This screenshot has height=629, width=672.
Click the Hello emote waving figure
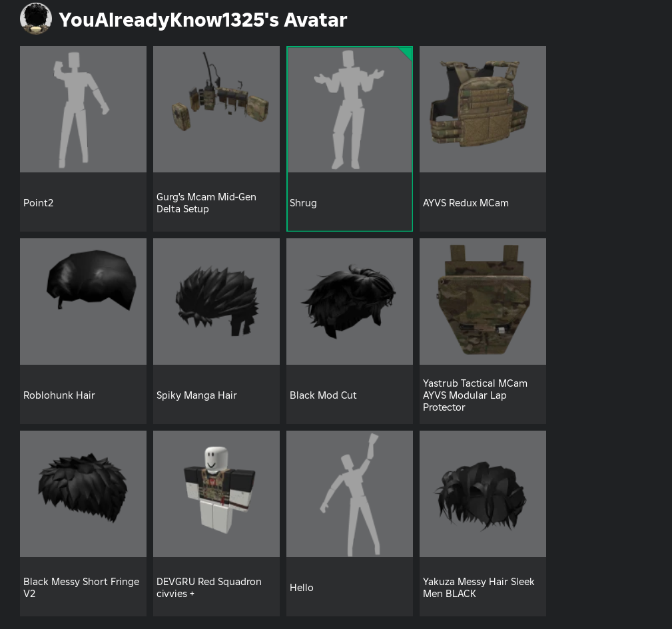click(349, 495)
